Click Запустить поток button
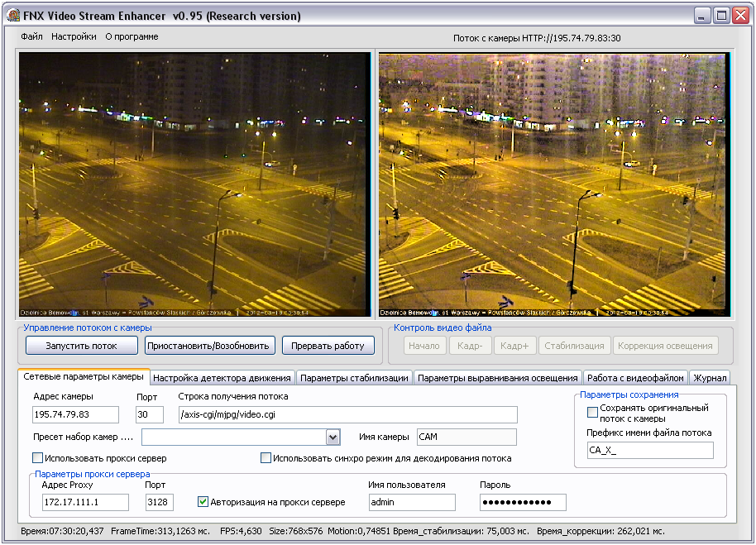The width and height of the screenshot is (756, 545). pyautogui.click(x=82, y=346)
